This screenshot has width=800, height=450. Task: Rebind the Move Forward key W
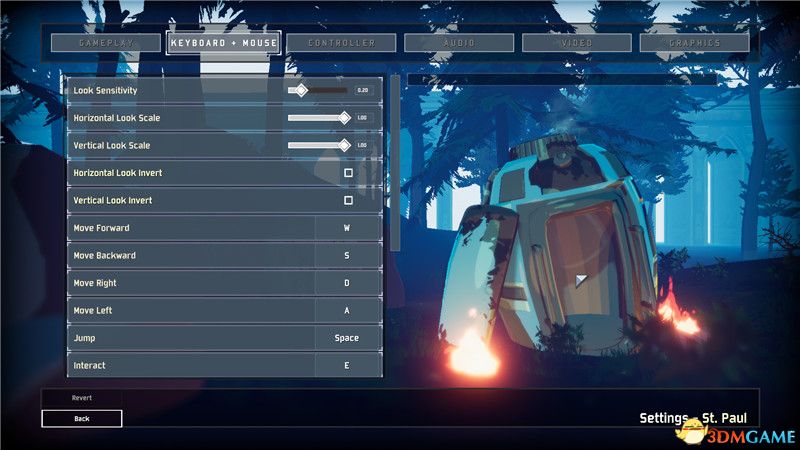tap(347, 228)
